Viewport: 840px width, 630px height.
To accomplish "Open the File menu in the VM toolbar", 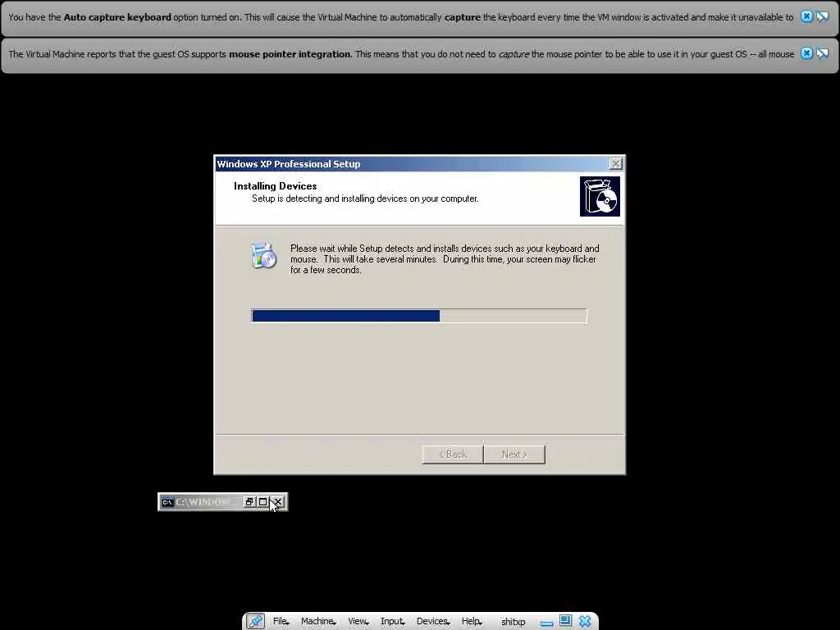I will [281, 622].
